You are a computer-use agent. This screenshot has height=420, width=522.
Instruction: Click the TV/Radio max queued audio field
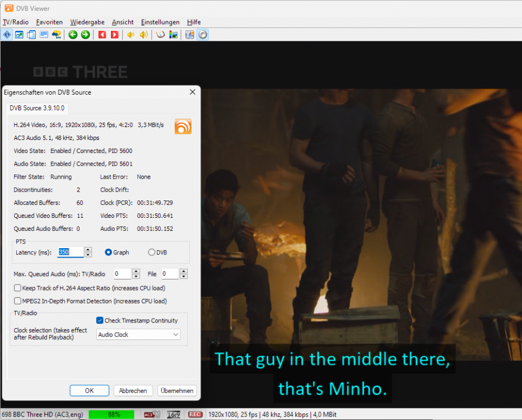click(x=123, y=274)
